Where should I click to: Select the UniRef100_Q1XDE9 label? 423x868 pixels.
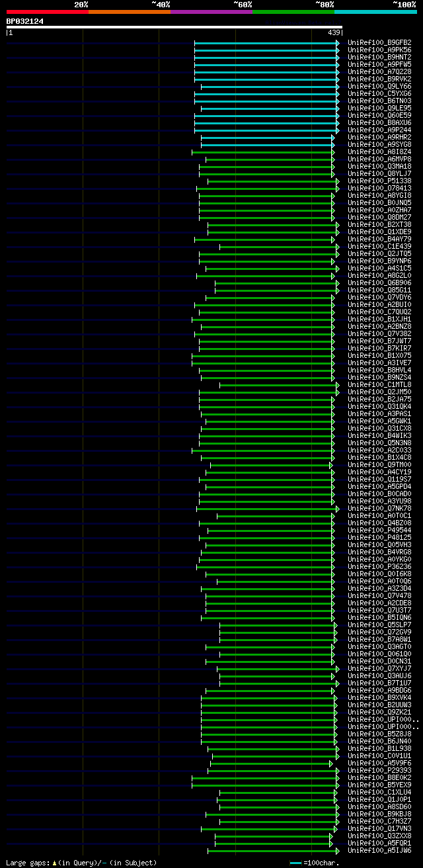[379, 232]
